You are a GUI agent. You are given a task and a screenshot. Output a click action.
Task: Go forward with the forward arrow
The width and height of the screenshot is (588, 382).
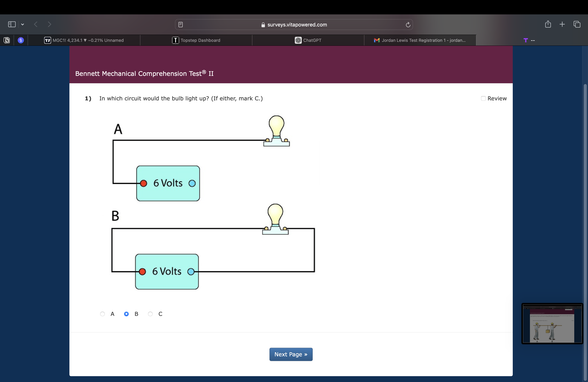[49, 24]
